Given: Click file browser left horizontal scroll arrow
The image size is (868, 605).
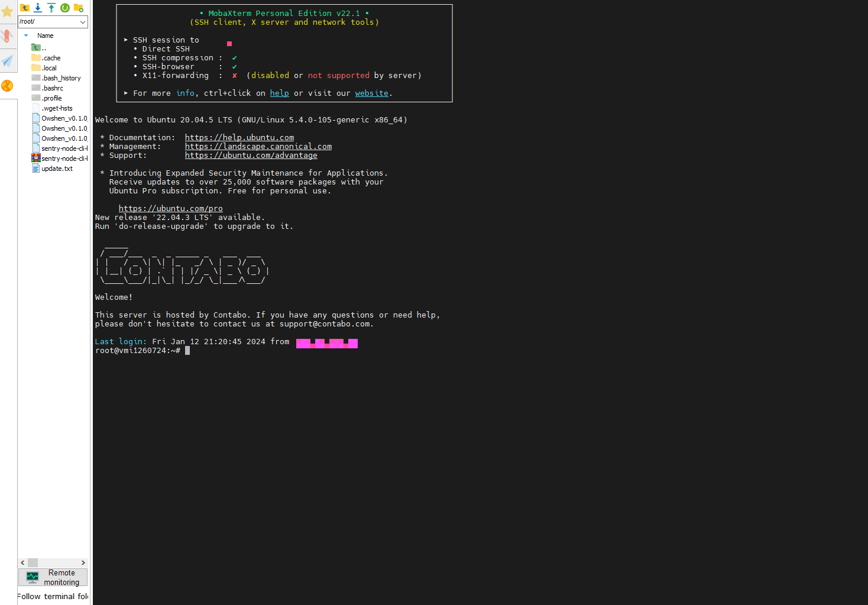Looking at the screenshot, I should [23, 563].
